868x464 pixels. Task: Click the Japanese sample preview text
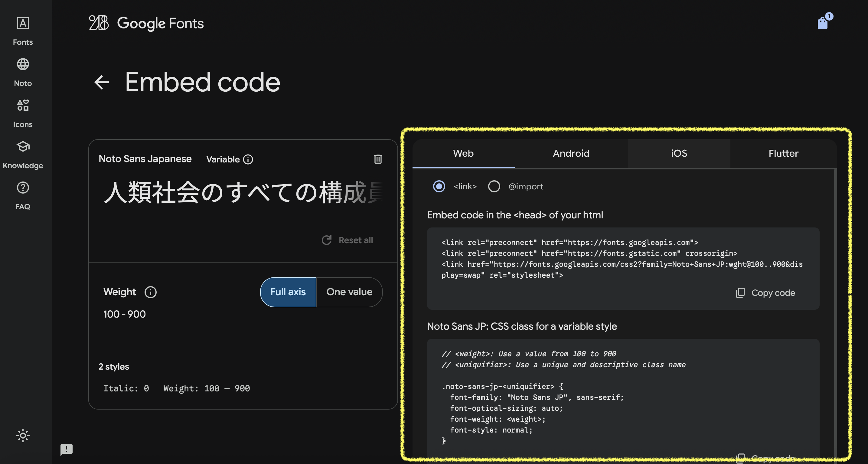click(x=243, y=192)
